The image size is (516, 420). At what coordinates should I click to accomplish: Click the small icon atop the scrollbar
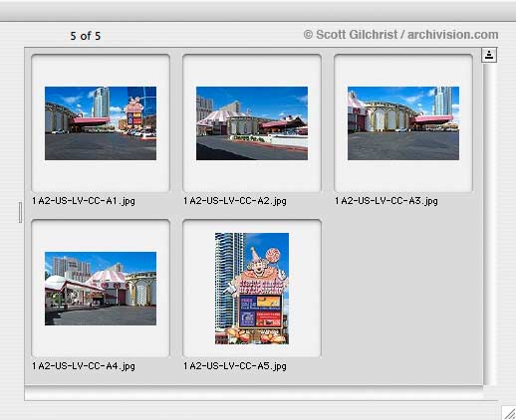[x=489, y=55]
